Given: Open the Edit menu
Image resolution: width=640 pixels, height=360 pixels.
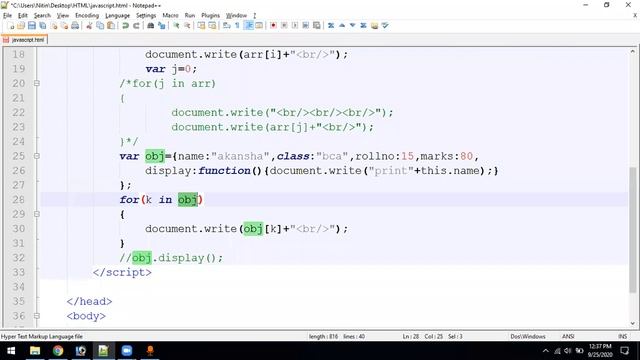Looking at the screenshot, I should (22, 16).
